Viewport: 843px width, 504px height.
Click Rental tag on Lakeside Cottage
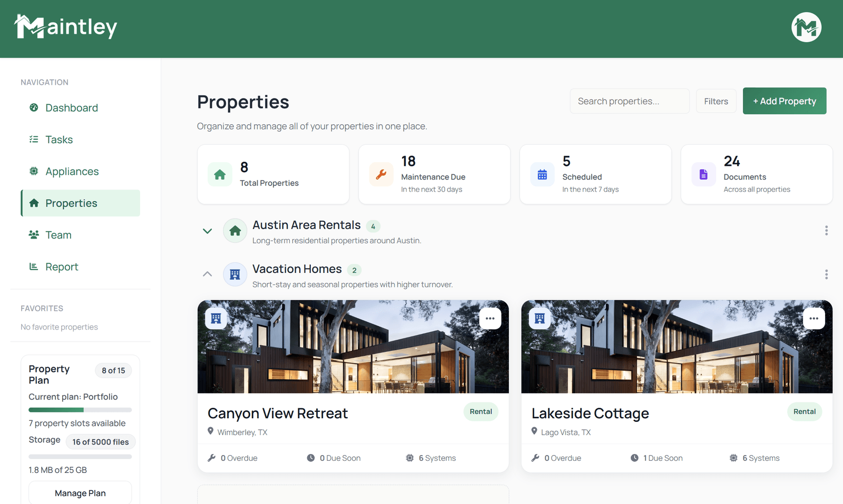[805, 411]
